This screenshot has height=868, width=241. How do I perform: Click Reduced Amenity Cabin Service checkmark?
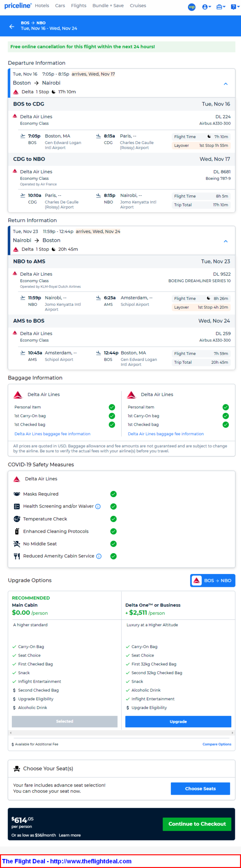point(113,556)
